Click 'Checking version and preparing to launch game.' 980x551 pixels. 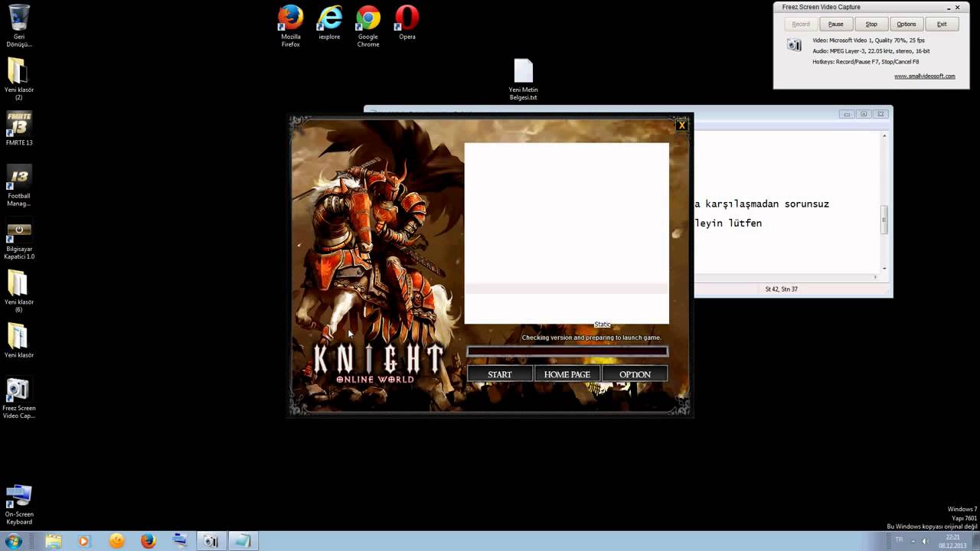(591, 337)
